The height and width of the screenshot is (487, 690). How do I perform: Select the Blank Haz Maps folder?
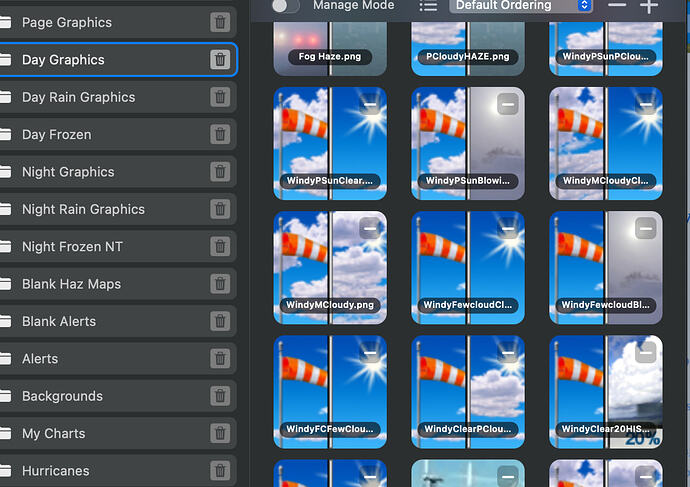pos(117,284)
